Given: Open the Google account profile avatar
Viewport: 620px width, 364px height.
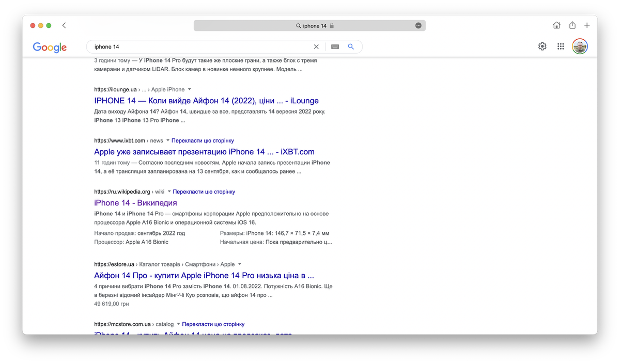Looking at the screenshot, I should pyautogui.click(x=580, y=46).
